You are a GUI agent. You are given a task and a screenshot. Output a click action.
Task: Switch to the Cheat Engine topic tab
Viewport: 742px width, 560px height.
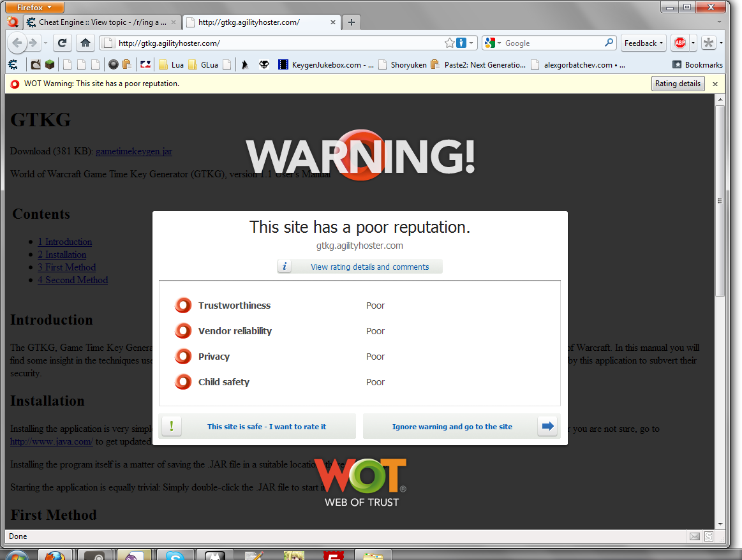tap(102, 22)
